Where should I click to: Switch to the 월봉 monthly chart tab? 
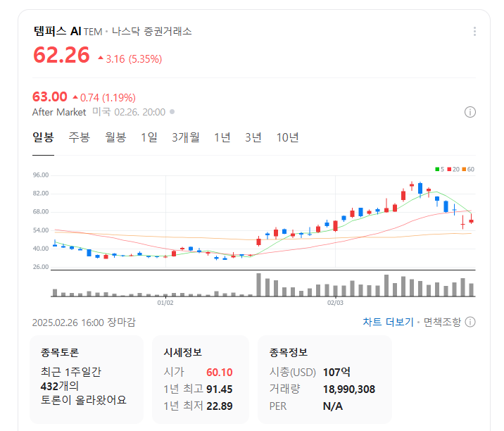click(115, 137)
